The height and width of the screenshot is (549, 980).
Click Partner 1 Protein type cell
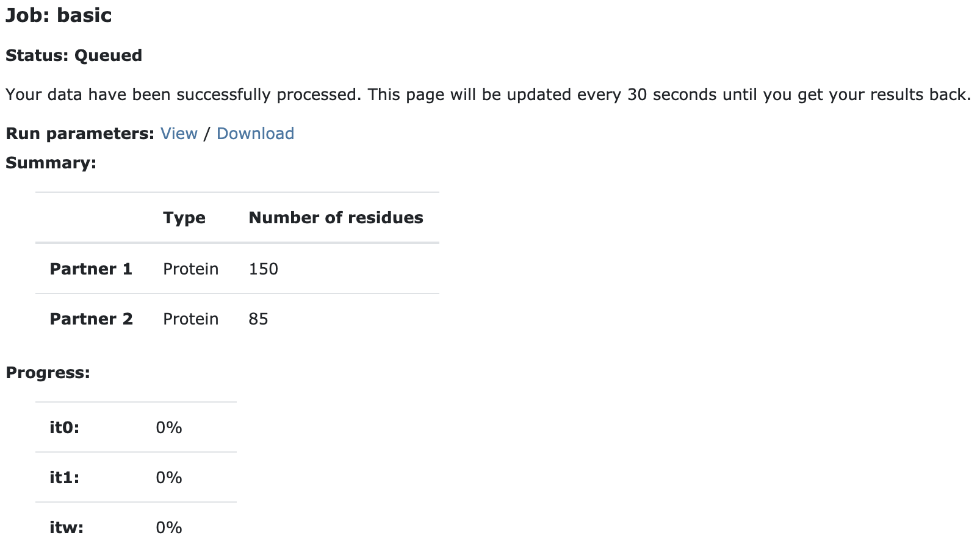pos(190,269)
